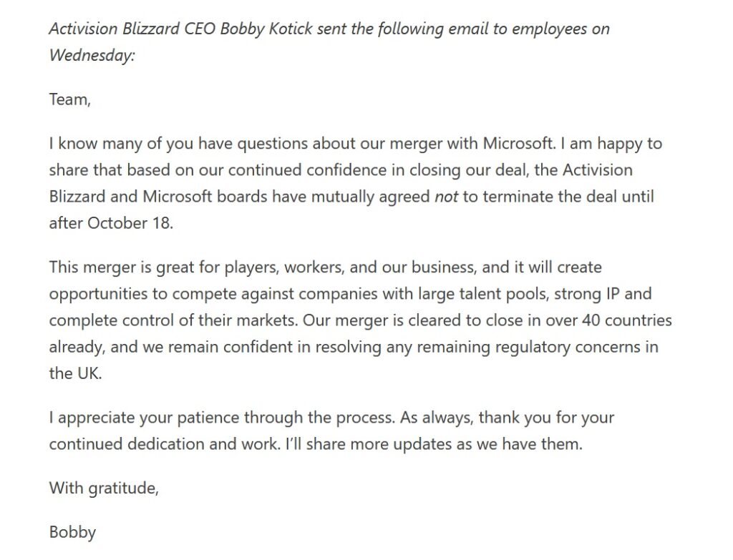
Task: Click the text "the UK."
Action: pos(75,373)
